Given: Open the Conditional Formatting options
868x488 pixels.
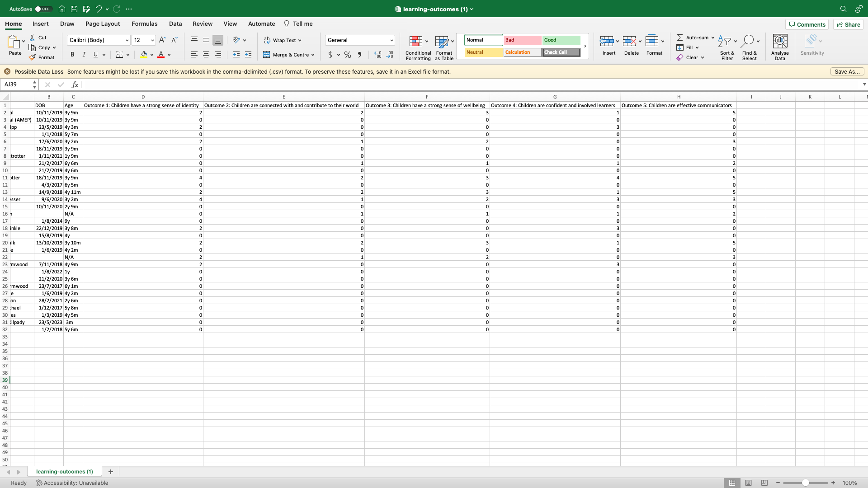Looking at the screenshot, I should (x=417, y=47).
